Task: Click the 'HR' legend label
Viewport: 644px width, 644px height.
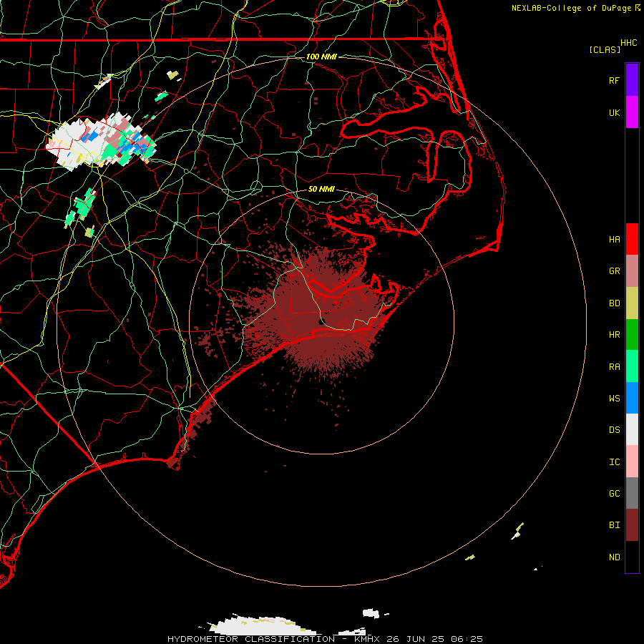Action: [x=614, y=335]
